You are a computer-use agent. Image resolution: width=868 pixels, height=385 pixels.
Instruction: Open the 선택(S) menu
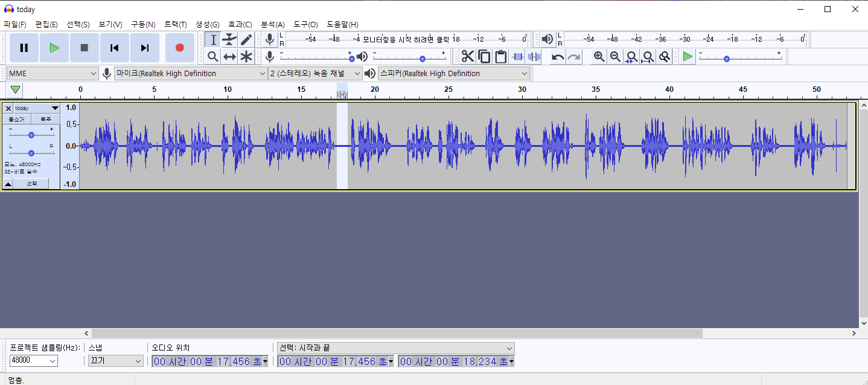78,24
